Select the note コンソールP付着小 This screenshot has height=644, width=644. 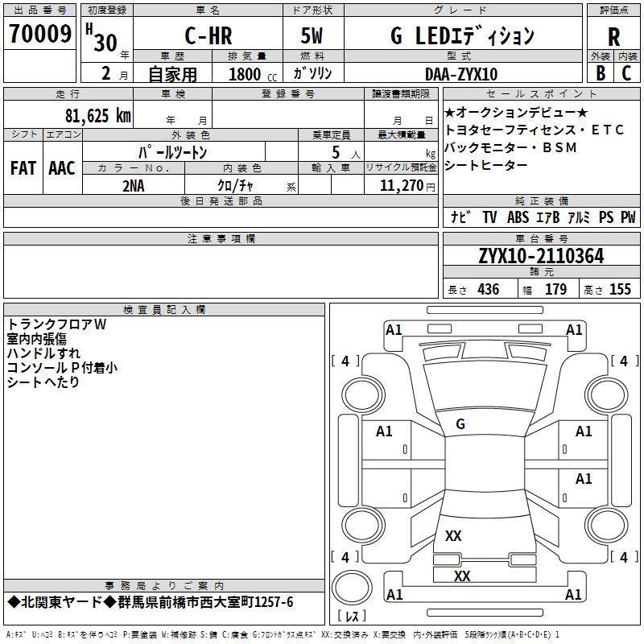click(62, 367)
